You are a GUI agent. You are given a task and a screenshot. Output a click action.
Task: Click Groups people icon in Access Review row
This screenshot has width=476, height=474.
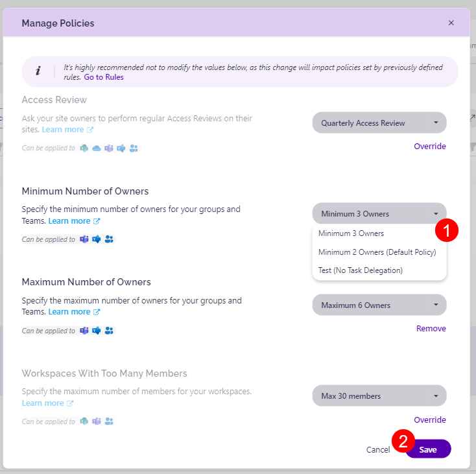click(134, 148)
